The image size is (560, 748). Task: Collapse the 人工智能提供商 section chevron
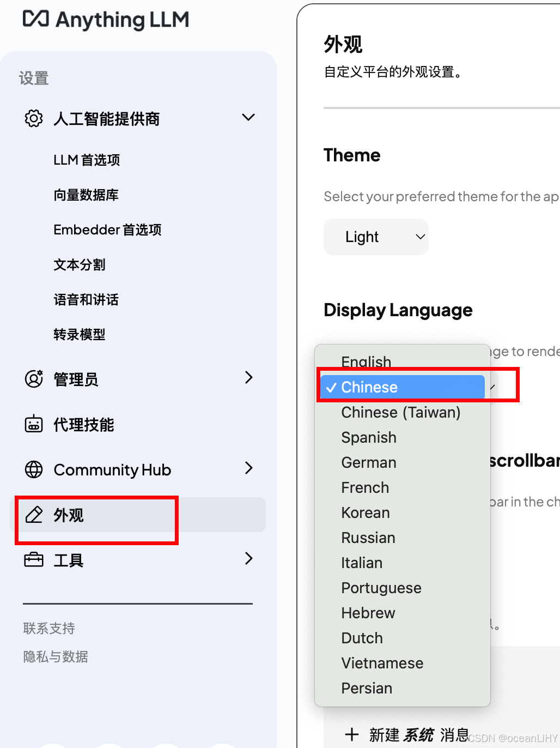248,117
